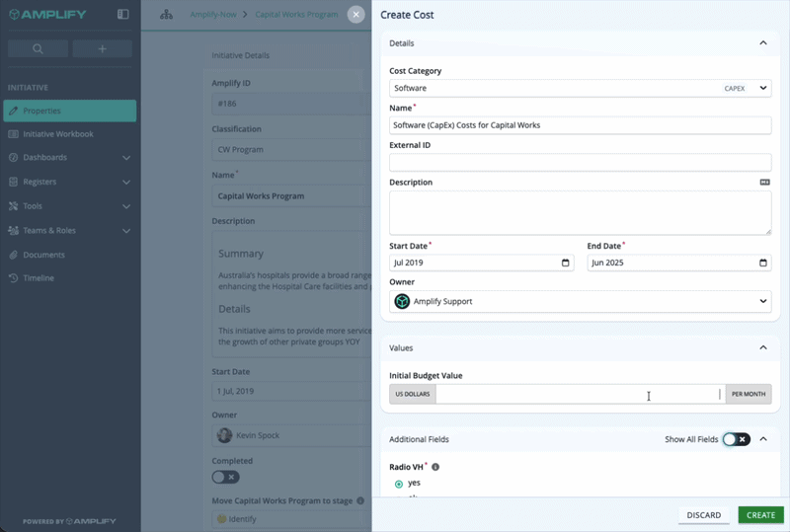The height and width of the screenshot is (532, 790).
Task: Collapse the Values section chevron
Action: tap(763, 348)
